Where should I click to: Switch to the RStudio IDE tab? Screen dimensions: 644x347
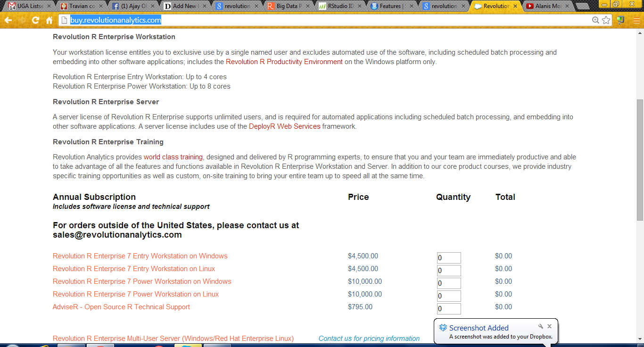[x=339, y=6]
